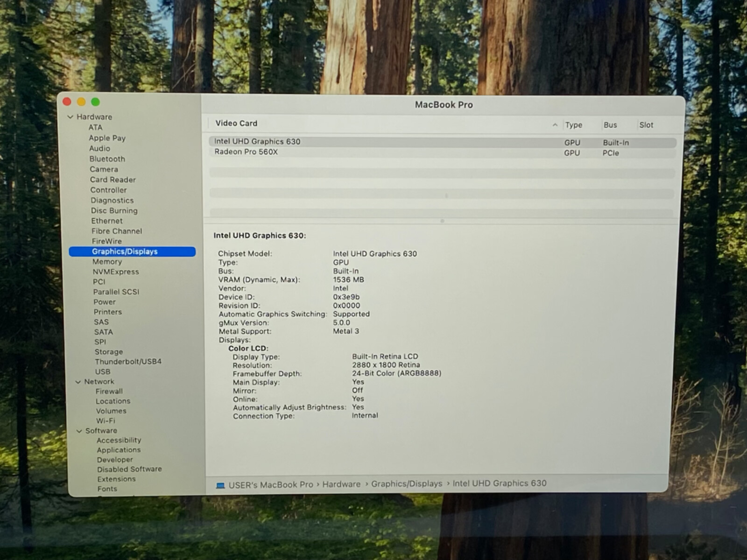The height and width of the screenshot is (560, 747).
Task: Click Intel UHD Graphics 630 in path bar
Action: [x=500, y=483]
